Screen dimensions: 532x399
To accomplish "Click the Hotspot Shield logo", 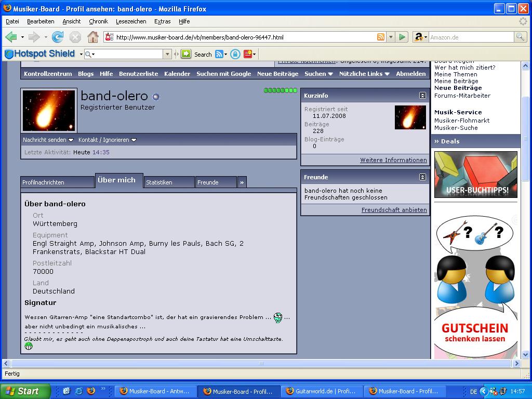I will (x=39, y=54).
